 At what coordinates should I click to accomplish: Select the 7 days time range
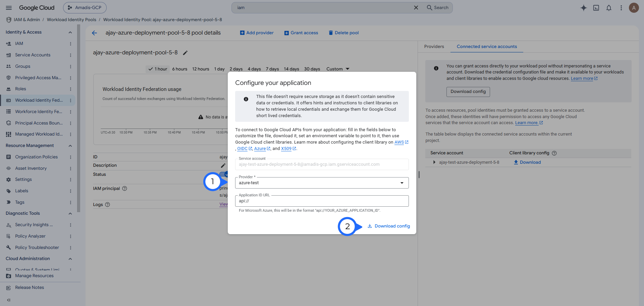pyautogui.click(x=272, y=69)
